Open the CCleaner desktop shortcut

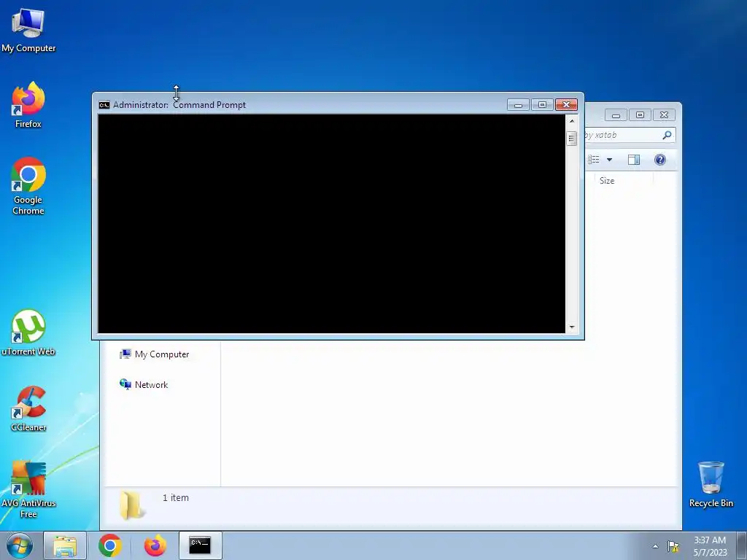coord(28,408)
